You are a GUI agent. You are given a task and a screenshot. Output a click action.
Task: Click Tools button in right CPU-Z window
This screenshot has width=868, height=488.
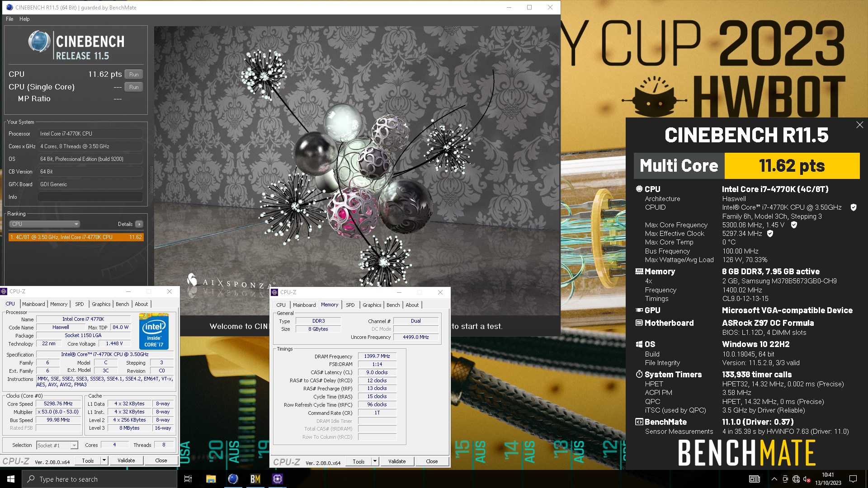click(x=359, y=462)
